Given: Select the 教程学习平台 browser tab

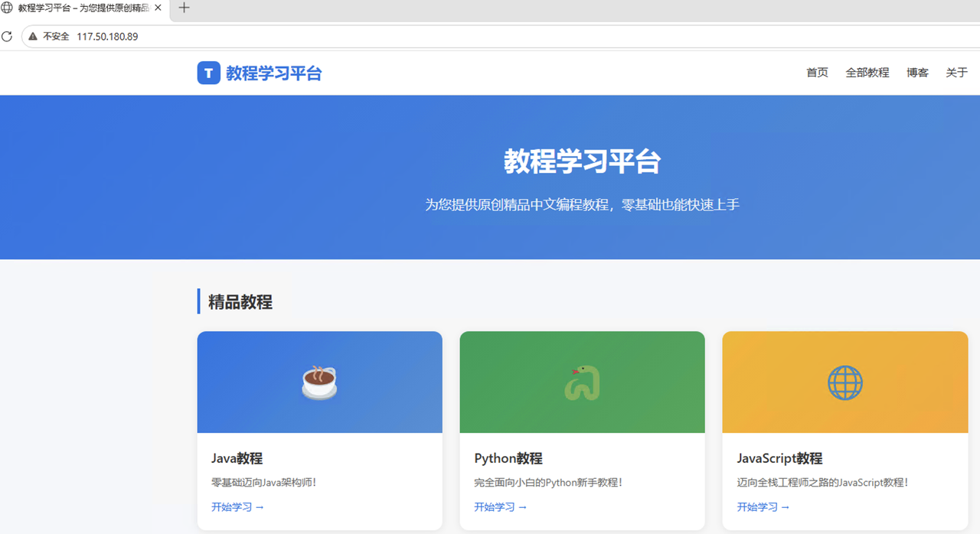Looking at the screenshot, I should [83, 8].
